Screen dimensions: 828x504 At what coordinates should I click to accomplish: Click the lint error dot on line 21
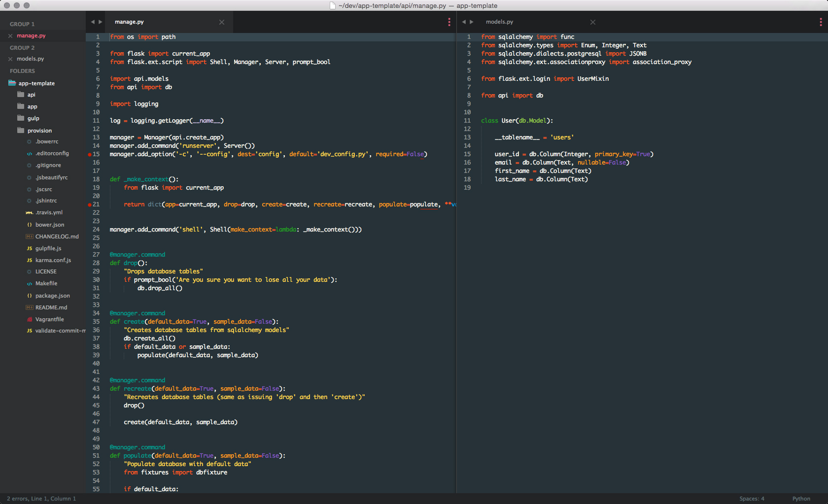[x=90, y=204]
